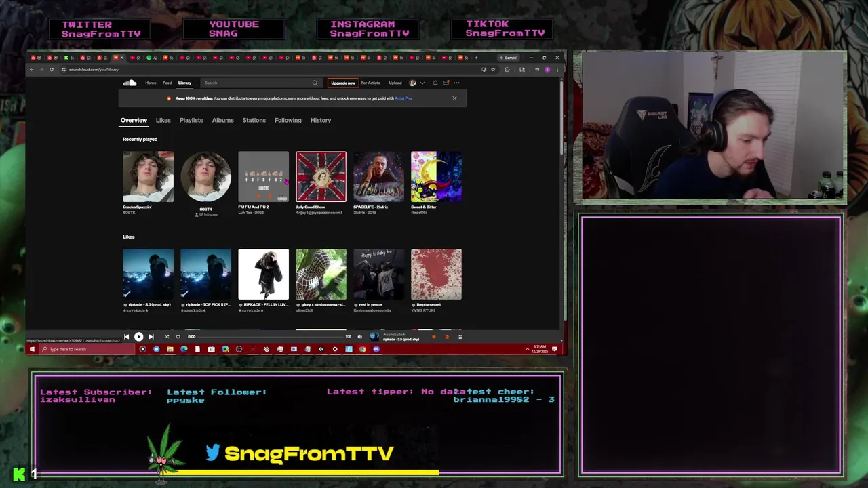Switch to the History tab
The width and height of the screenshot is (868, 488).
click(321, 120)
